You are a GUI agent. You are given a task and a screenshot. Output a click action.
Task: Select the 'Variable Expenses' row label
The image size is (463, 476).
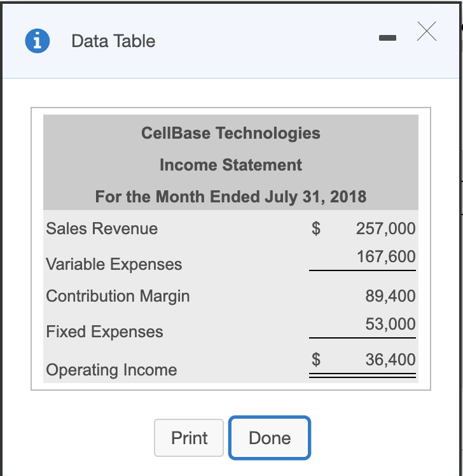pyautogui.click(x=114, y=264)
